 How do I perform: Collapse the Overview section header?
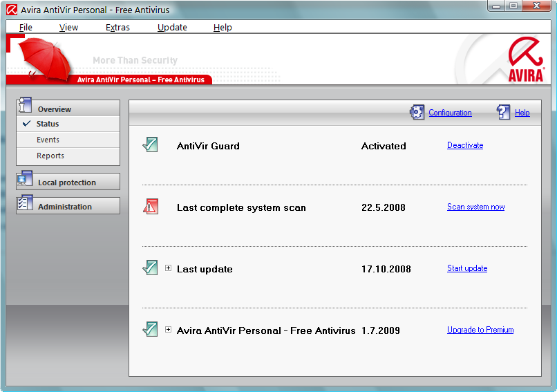(68, 108)
